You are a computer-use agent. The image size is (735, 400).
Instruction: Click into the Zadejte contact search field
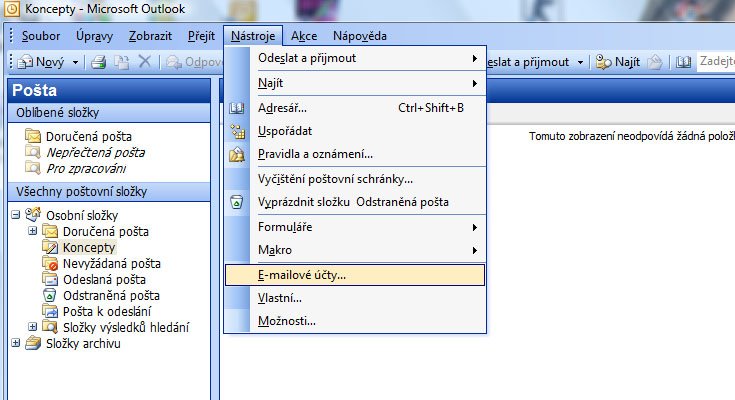[716, 61]
